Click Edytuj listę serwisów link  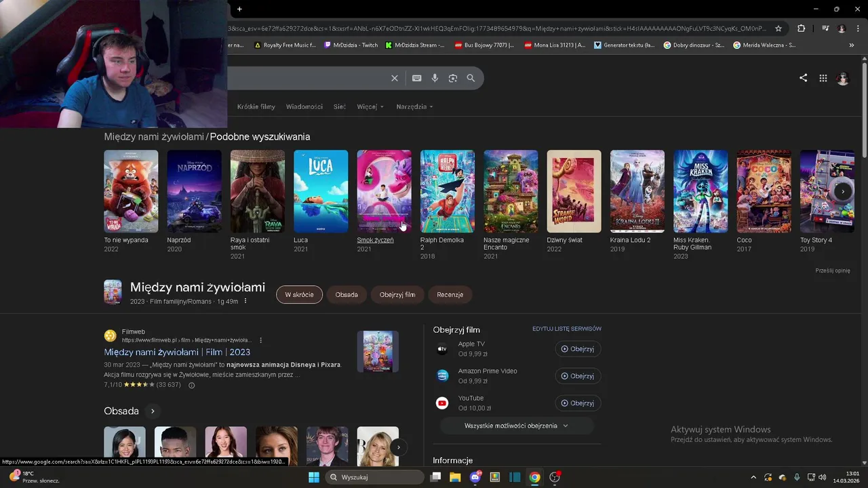(x=567, y=329)
